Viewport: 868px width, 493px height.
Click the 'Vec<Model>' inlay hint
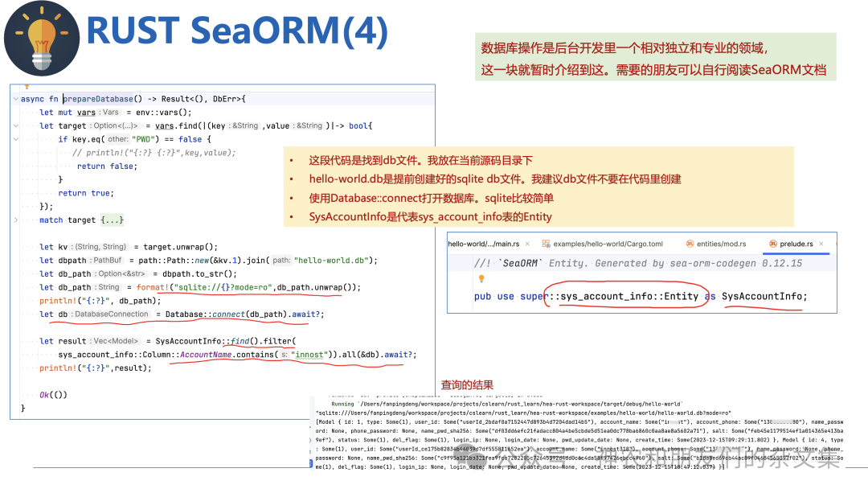115,341
